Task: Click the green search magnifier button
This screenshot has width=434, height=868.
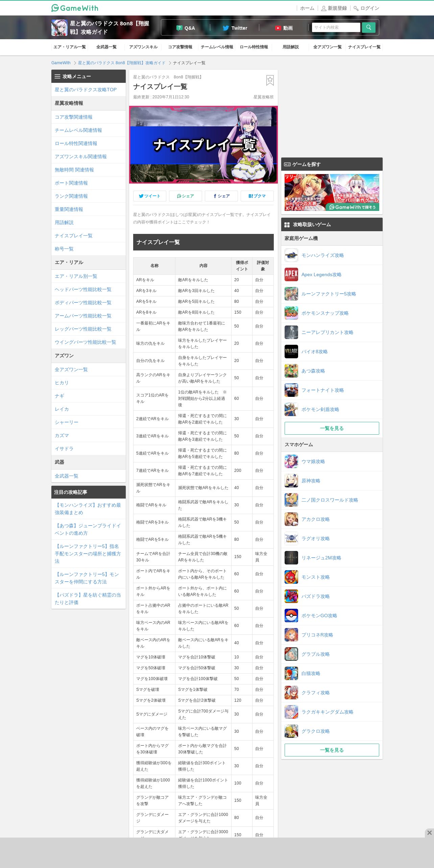Action: click(368, 27)
